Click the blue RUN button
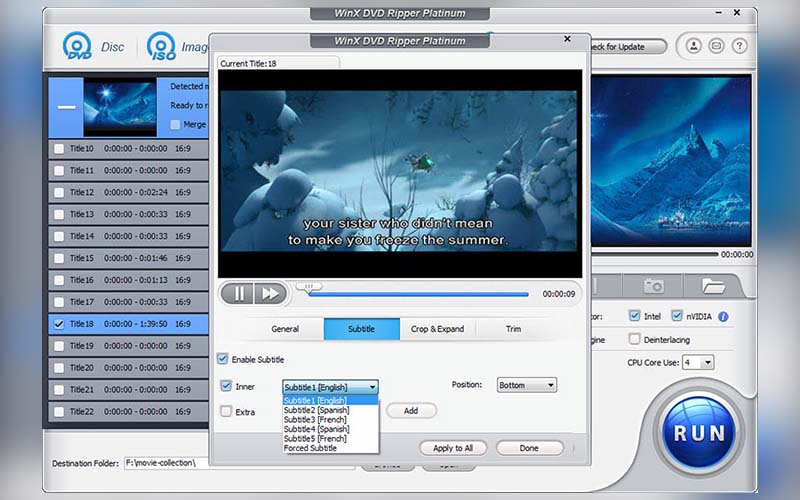800x500 pixels. 699,433
